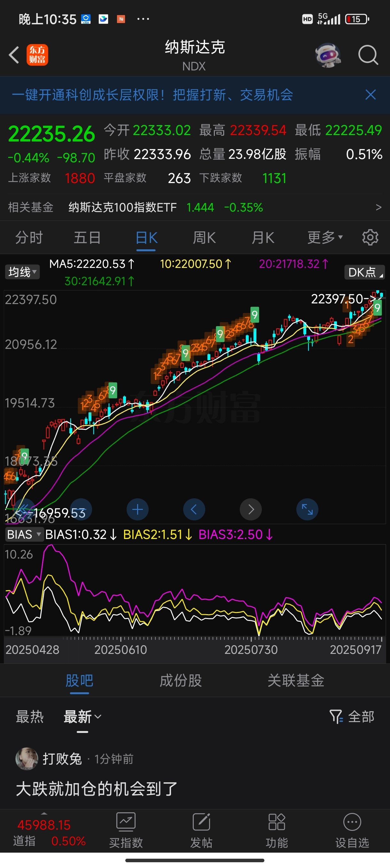Select the 周K chart tab
This screenshot has width=390, height=868.
(x=204, y=238)
